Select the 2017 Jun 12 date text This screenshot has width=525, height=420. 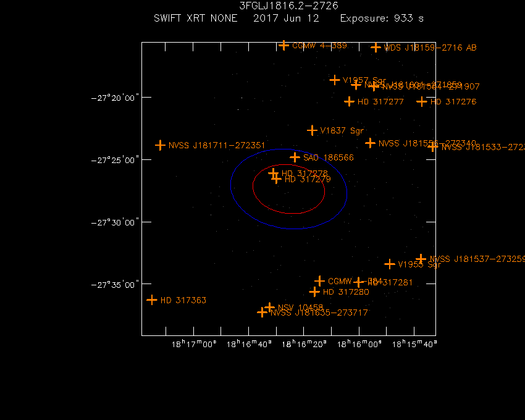(x=286, y=18)
